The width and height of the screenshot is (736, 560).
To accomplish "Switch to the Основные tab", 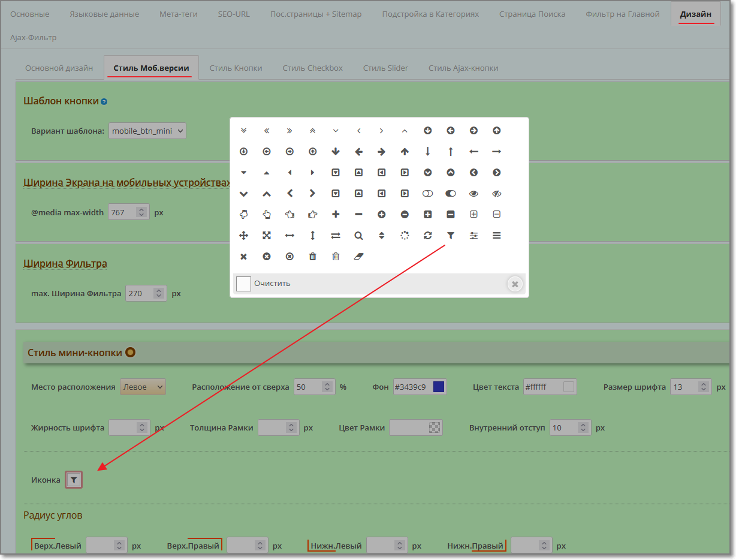I will [x=30, y=14].
